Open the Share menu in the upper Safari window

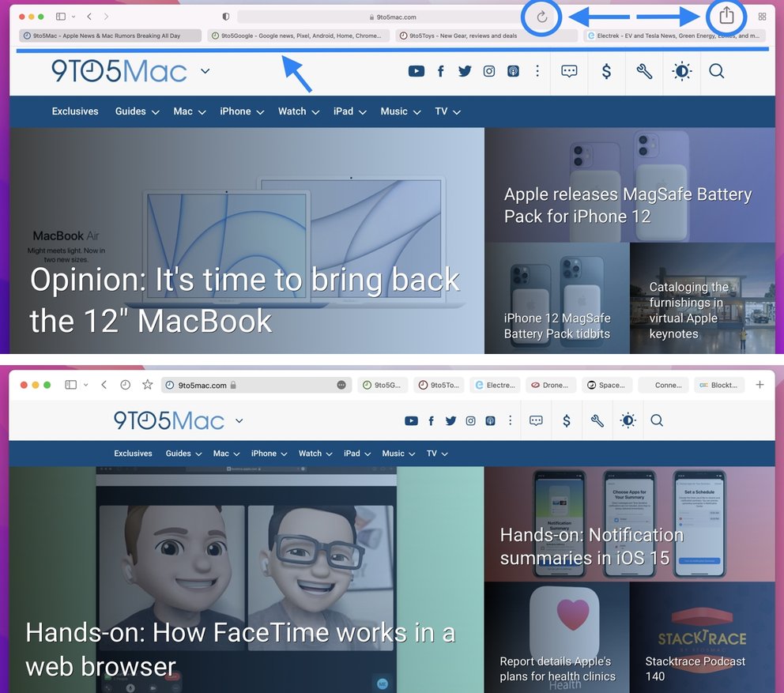[726, 16]
